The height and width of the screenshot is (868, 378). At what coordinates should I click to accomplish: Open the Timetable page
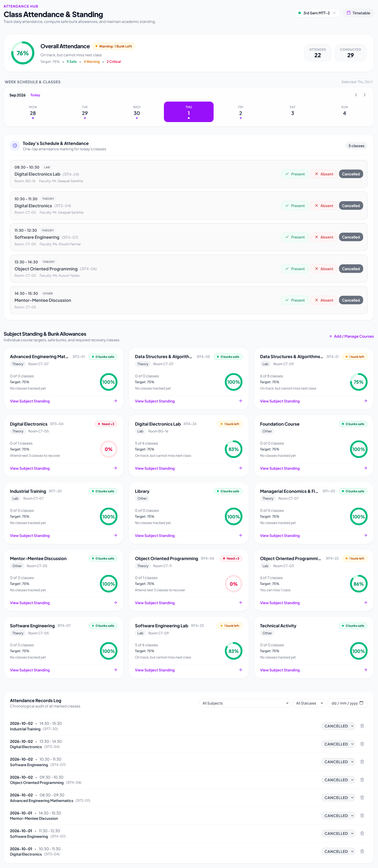[359, 13]
